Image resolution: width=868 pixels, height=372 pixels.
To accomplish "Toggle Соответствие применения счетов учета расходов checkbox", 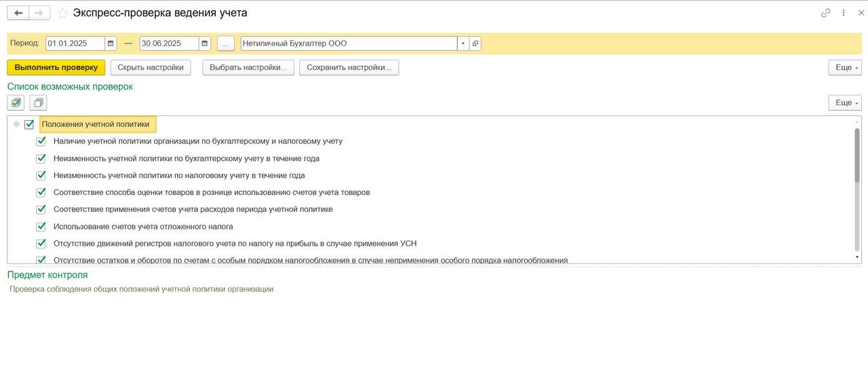I will [41, 209].
